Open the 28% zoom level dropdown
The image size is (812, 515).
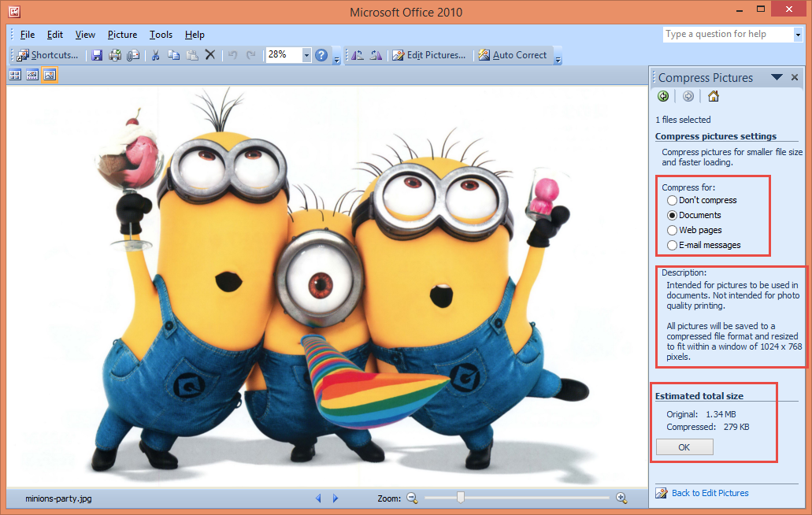(306, 55)
